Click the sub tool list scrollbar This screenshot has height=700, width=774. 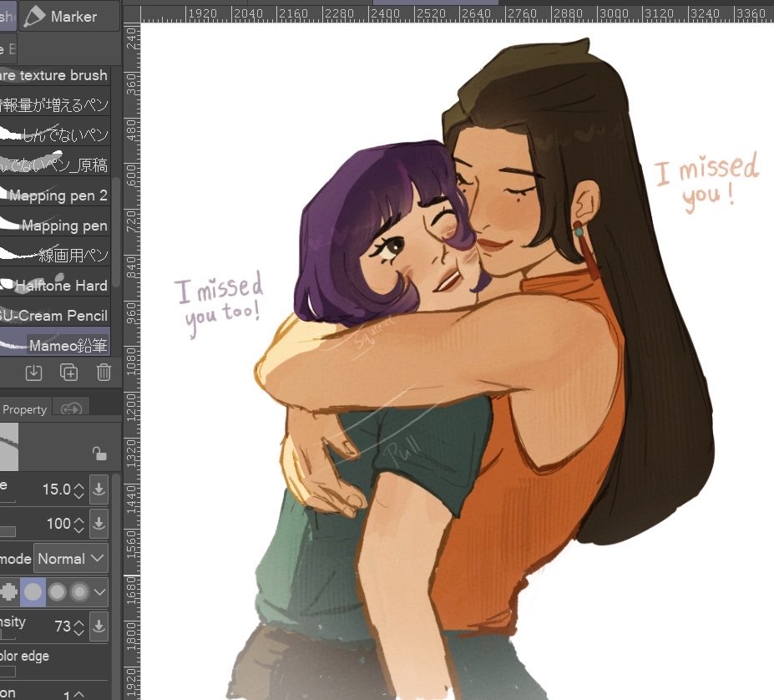pos(117,232)
